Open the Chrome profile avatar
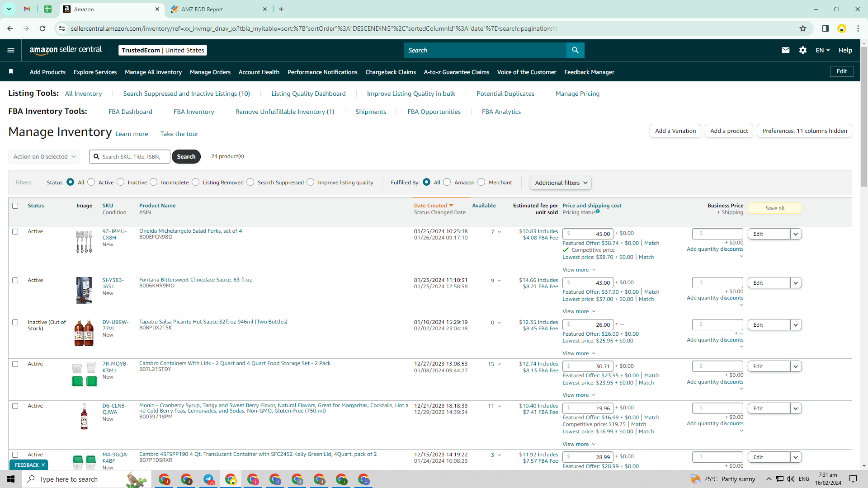The width and height of the screenshot is (868, 488). point(842,28)
